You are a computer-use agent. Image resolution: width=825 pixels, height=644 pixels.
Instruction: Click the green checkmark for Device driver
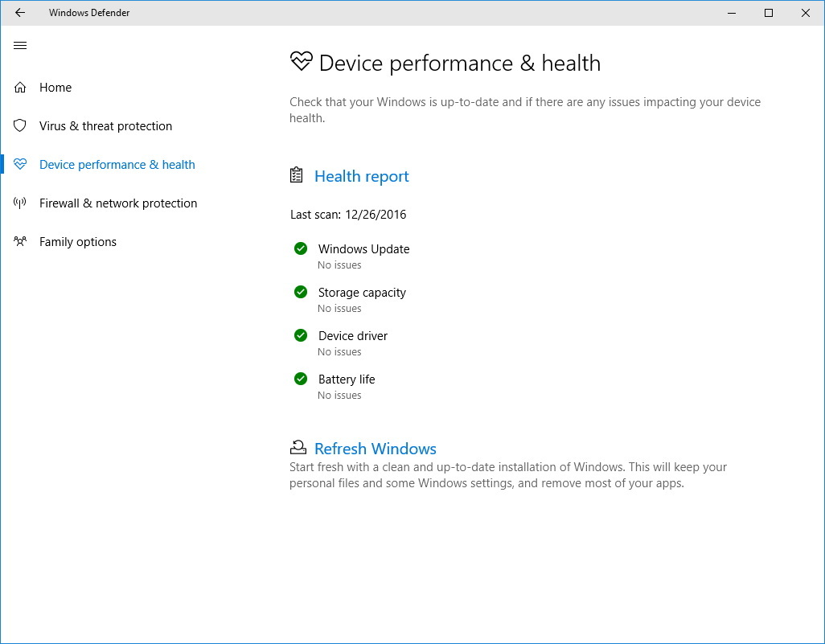[x=301, y=335]
